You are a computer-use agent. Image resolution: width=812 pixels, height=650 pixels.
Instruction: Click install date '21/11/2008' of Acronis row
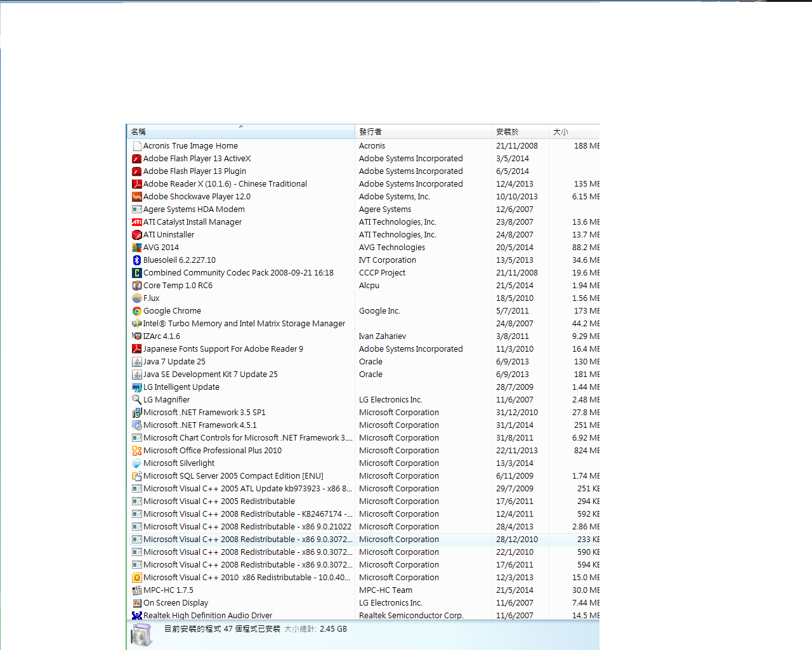click(x=517, y=146)
